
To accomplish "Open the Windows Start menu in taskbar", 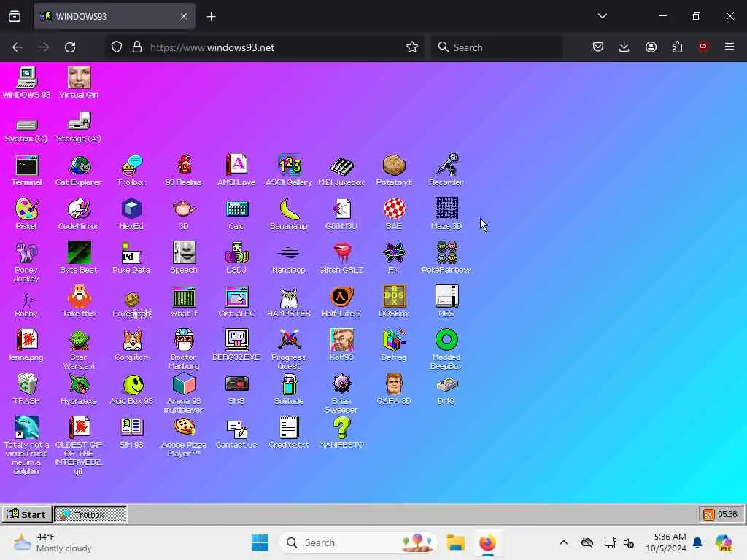I will (260, 542).
